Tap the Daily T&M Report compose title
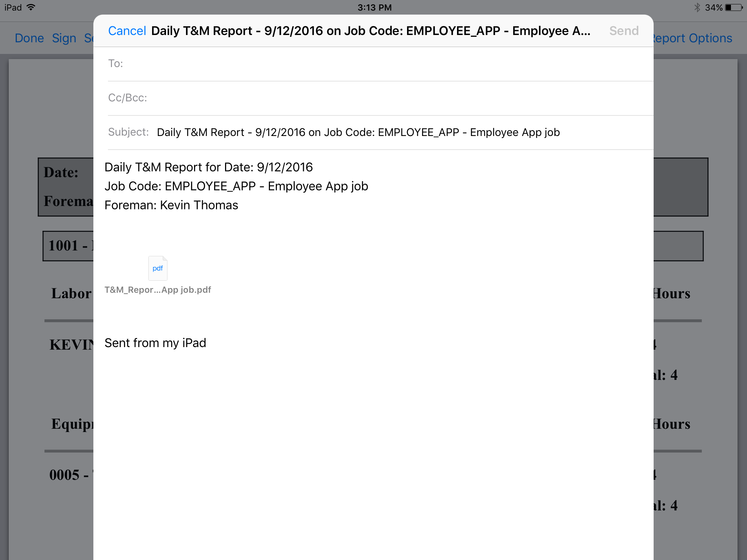 (371, 31)
